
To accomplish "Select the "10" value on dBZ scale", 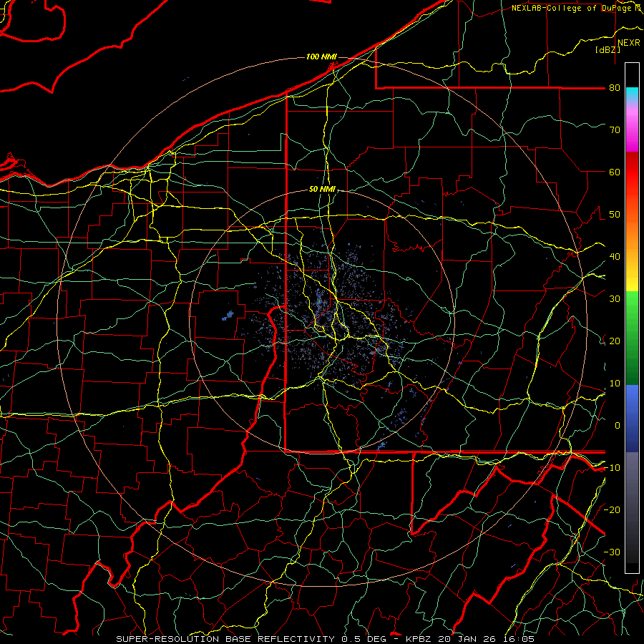I will [x=615, y=384].
